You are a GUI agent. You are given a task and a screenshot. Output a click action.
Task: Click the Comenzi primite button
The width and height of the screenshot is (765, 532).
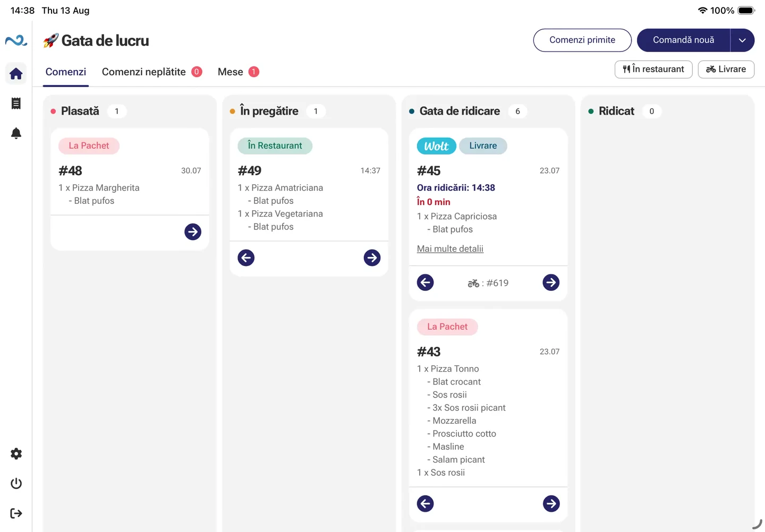(582, 40)
